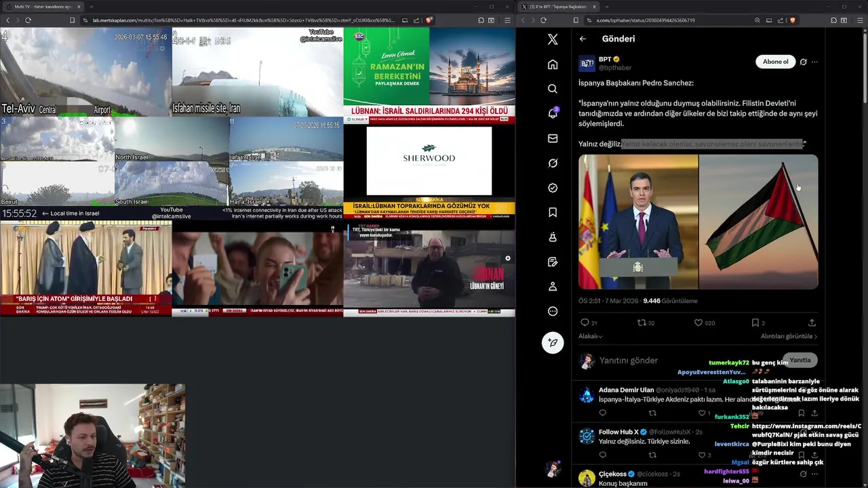Click the Yanıtla reply button

pos(800,360)
